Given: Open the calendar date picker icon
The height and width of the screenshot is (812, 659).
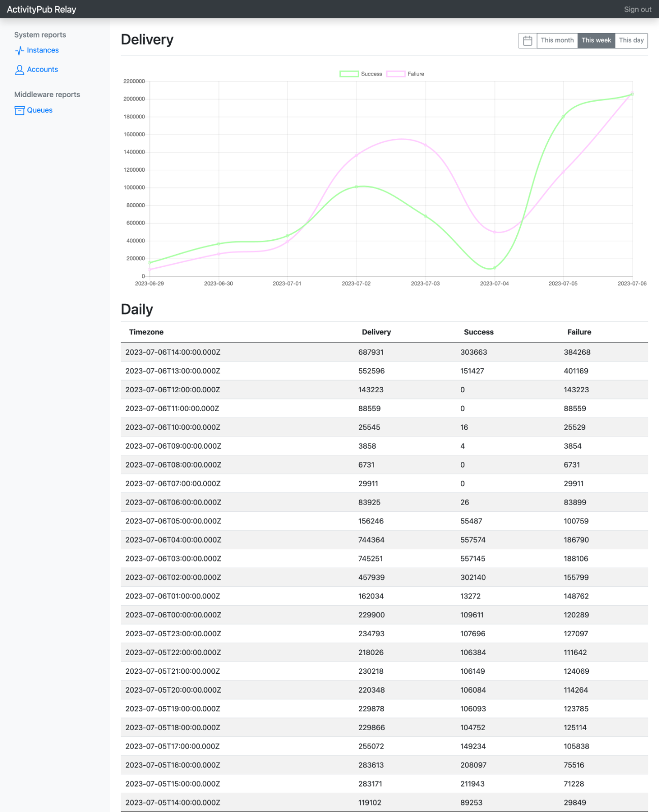Looking at the screenshot, I should (x=527, y=41).
